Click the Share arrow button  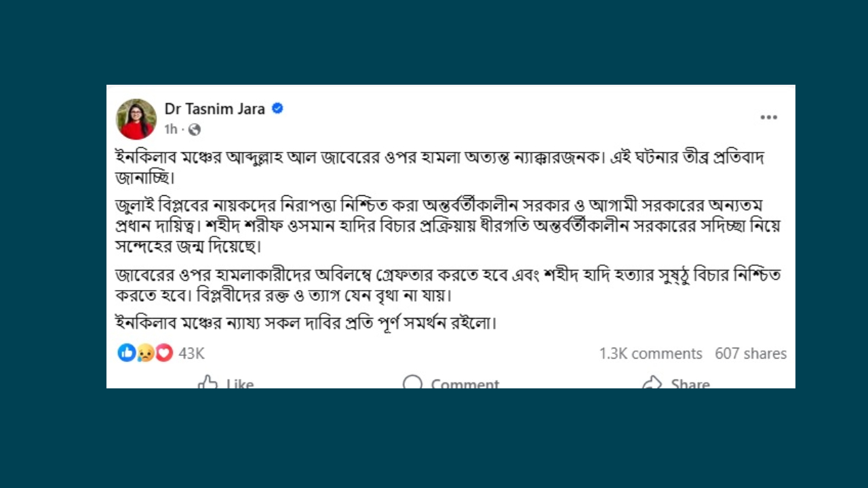point(676,383)
